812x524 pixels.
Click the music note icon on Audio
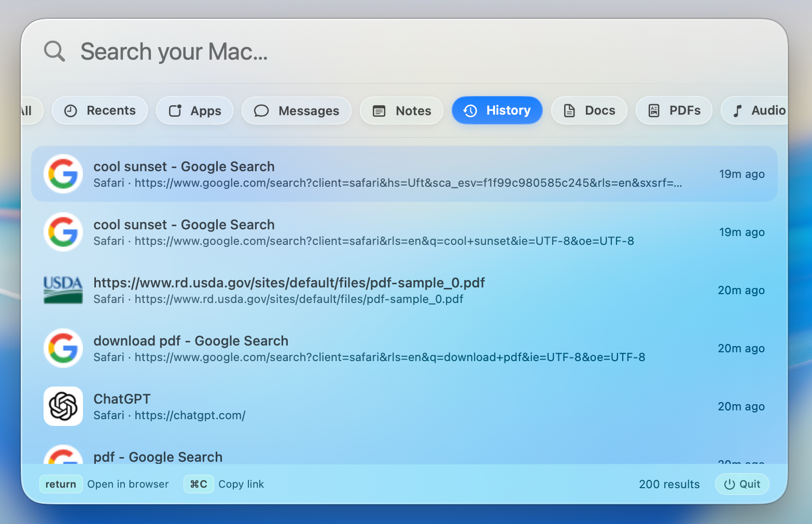tap(737, 111)
